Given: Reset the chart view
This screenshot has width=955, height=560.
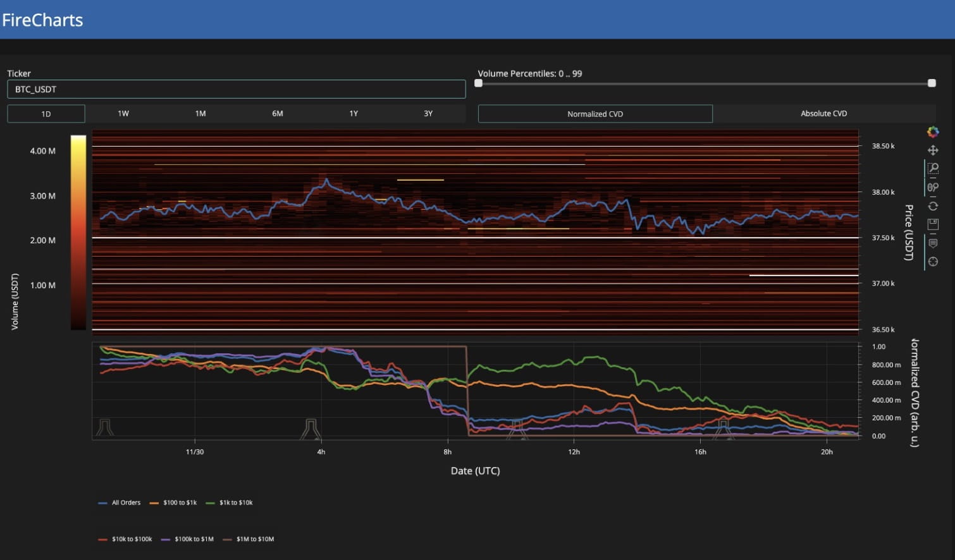Looking at the screenshot, I should pos(933,205).
